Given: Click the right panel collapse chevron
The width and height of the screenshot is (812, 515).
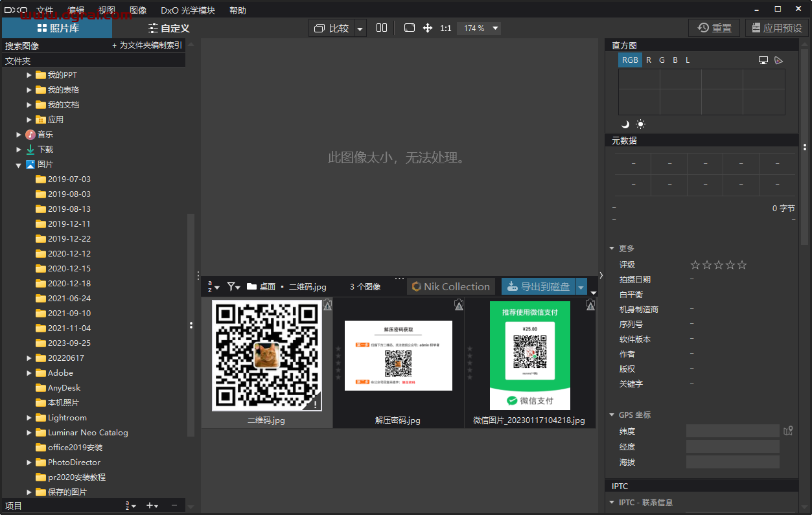Looking at the screenshot, I should point(600,275).
